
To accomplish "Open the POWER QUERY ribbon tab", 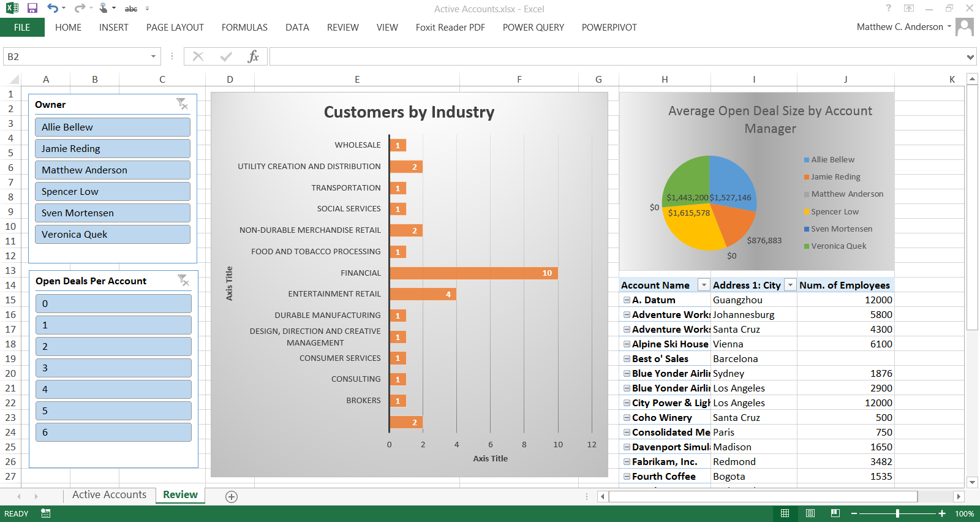I will pos(533,28).
